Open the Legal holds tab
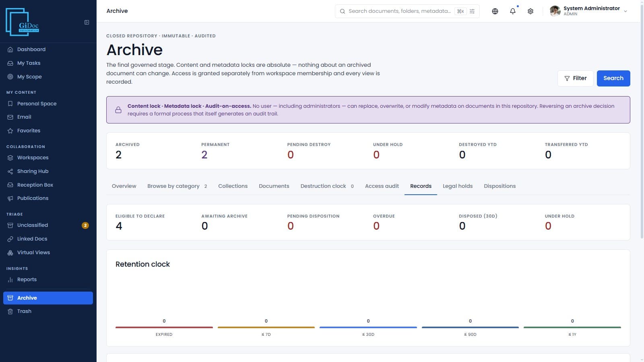 coord(458,186)
